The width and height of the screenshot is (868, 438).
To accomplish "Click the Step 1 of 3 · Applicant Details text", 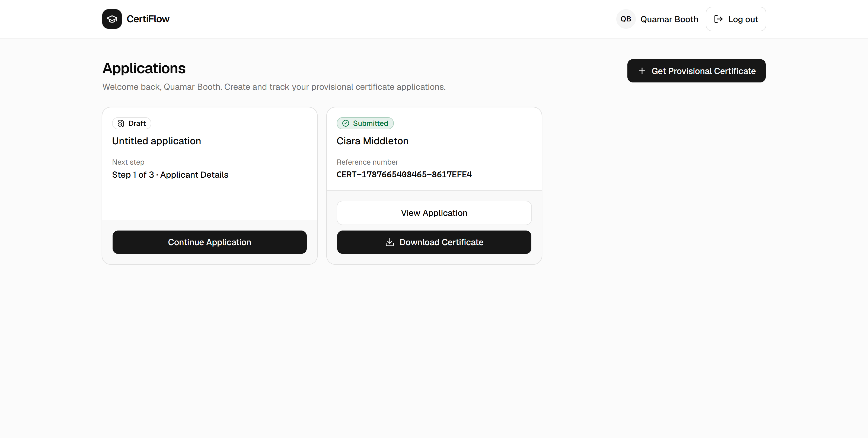I will 170,175.
